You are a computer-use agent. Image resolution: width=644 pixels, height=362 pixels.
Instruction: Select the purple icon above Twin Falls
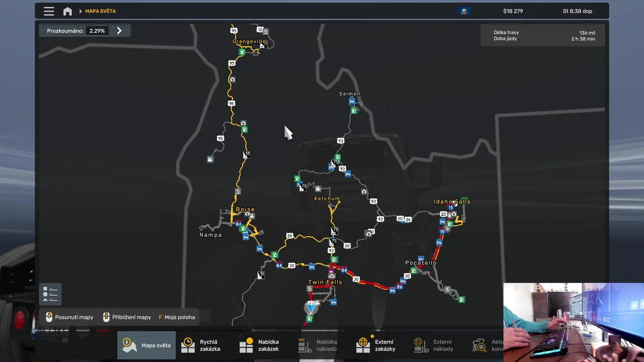coord(332,270)
